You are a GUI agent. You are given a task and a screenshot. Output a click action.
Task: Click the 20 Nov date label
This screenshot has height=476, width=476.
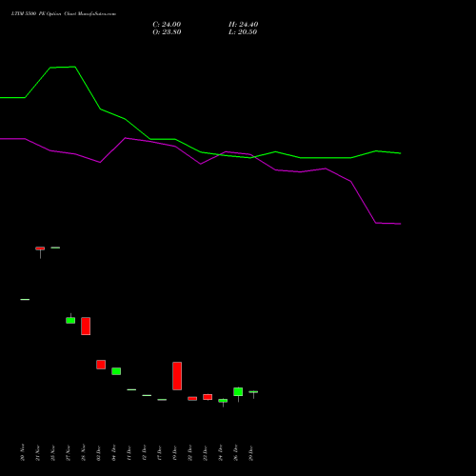(22, 452)
